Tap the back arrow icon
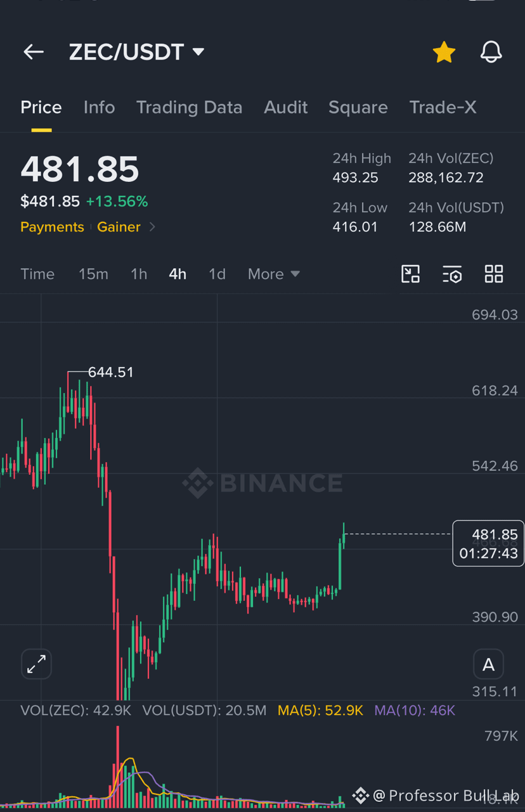 (x=34, y=52)
